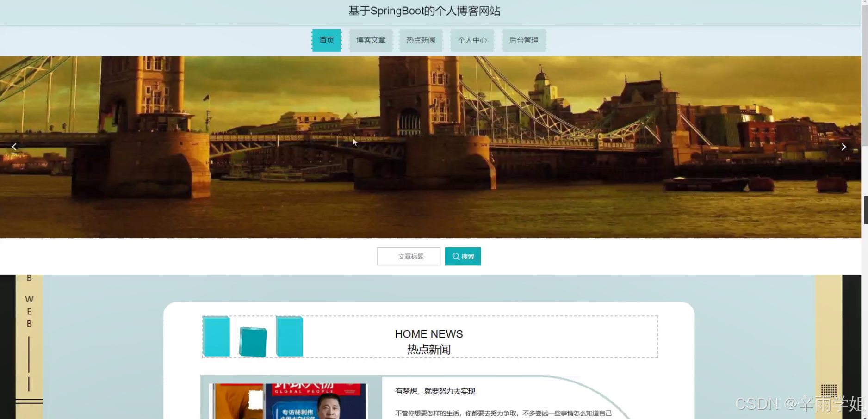Image resolution: width=868 pixels, height=419 pixels.
Task: Select the 首页 navigation tab
Action: pyautogui.click(x=326, y=40)
